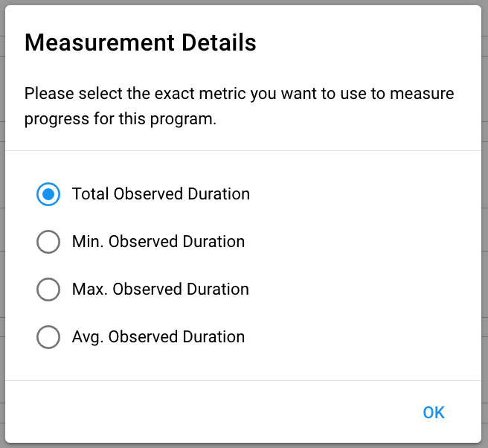Select the Total Observed Duration radio button
This screenshot has height=448, width=488.
tap(48, 194)
